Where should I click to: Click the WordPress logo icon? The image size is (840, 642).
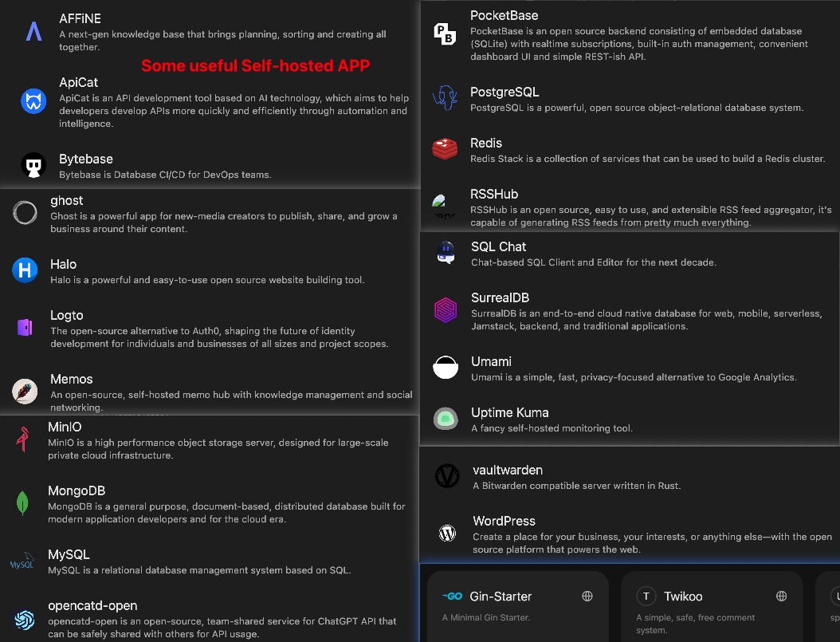click(x=447, y=533)
